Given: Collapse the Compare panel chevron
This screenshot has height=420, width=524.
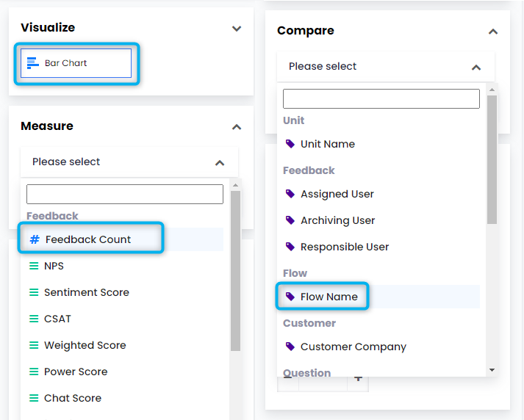Looking at the screenshot, I should [493, 32].
